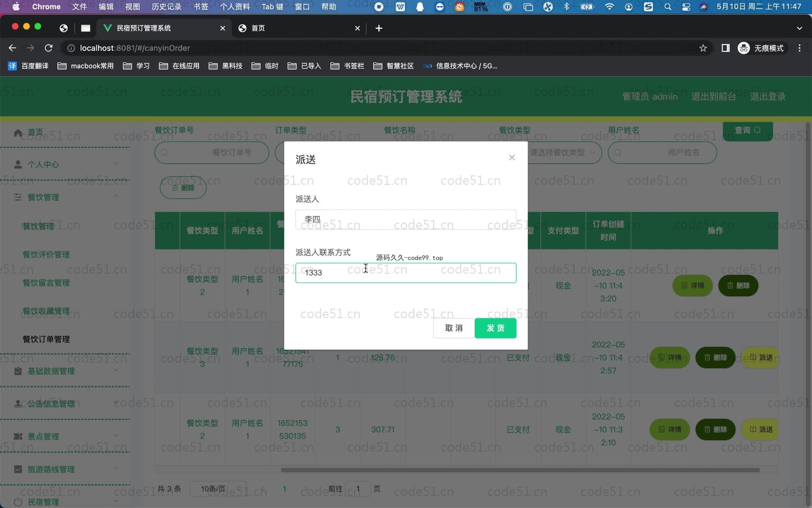812x508 pixels.
Task: Click the 删除 batch delete button
Action: [183, 188]
